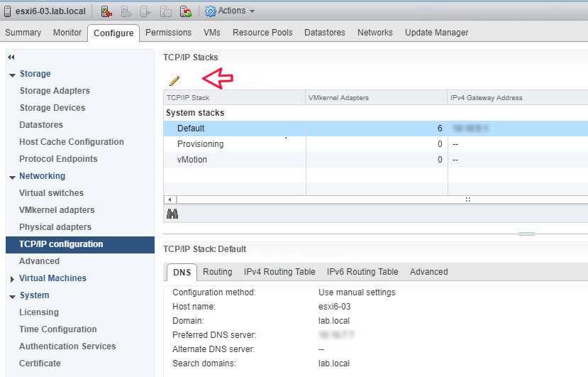The width and height of the screenshot is (588, 377).
Task: Open the IPv4 Routing Table tab
Action: click(279, 272)
